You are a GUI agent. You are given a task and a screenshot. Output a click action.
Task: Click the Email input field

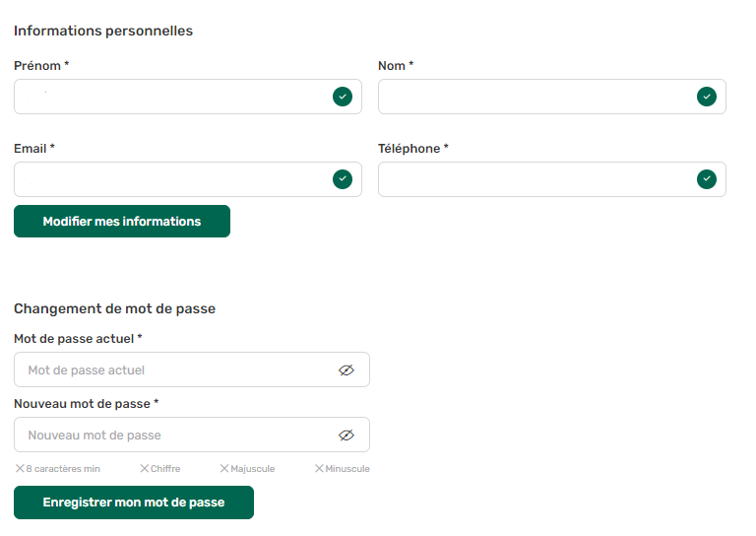coord(188,179)
